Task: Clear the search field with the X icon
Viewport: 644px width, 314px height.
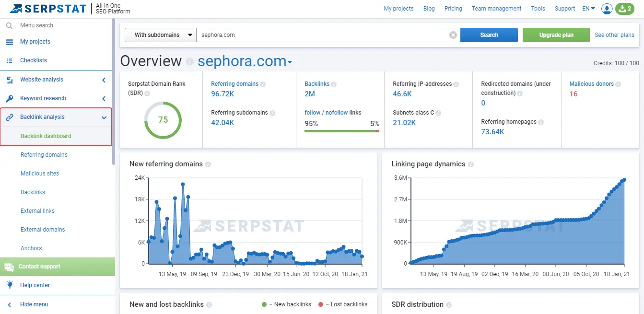Action: pyautogui.click(x=453, y=35)
